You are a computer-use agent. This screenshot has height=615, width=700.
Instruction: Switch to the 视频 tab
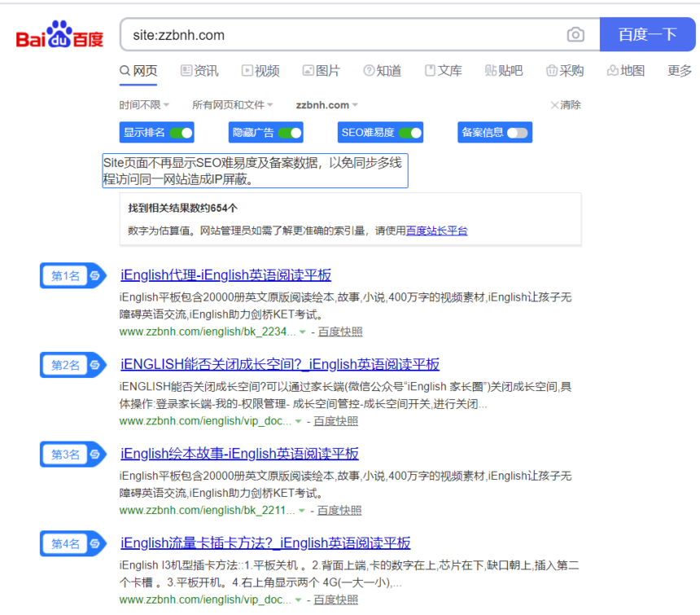click(x=260, y=71)
